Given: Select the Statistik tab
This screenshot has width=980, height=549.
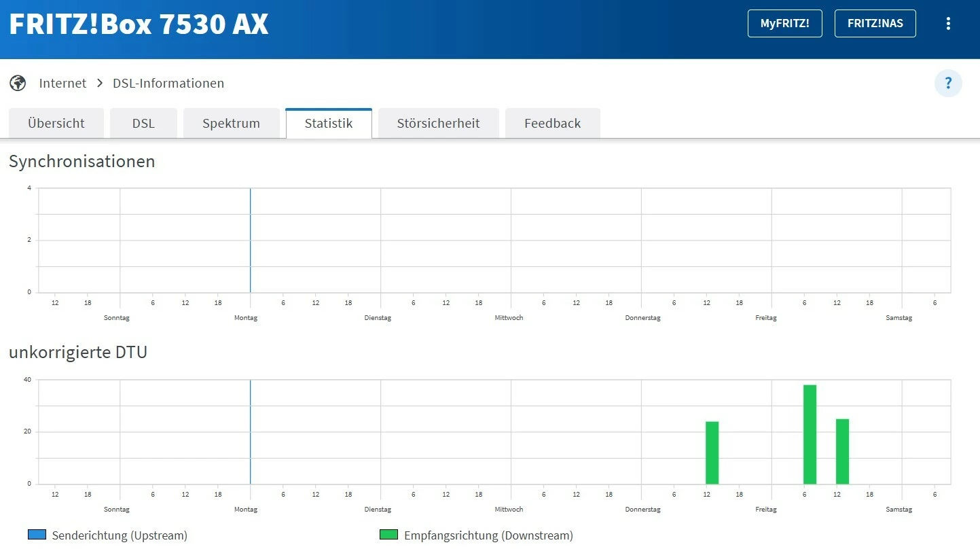Looking at the screenshot, I should point(329,123).
